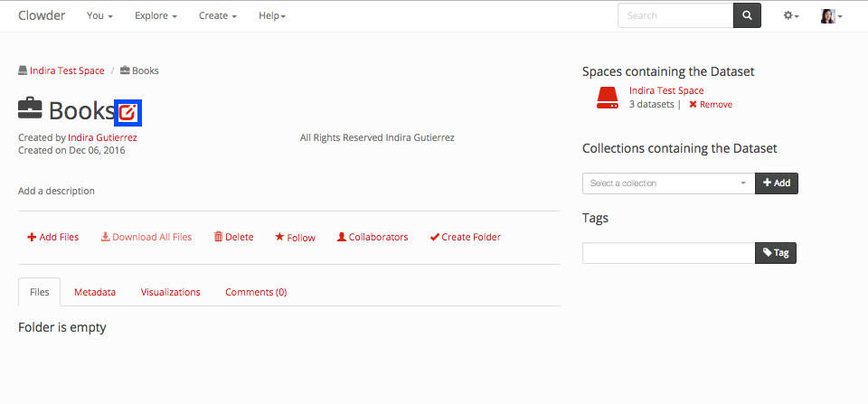Screen dimensions: 868x404
Task: Open the Explore menu
Action: point(156,16)
